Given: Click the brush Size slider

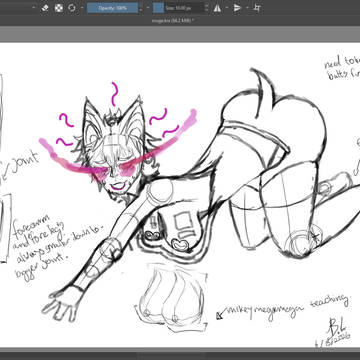Looking at the screenshot, I should (178, 8).
